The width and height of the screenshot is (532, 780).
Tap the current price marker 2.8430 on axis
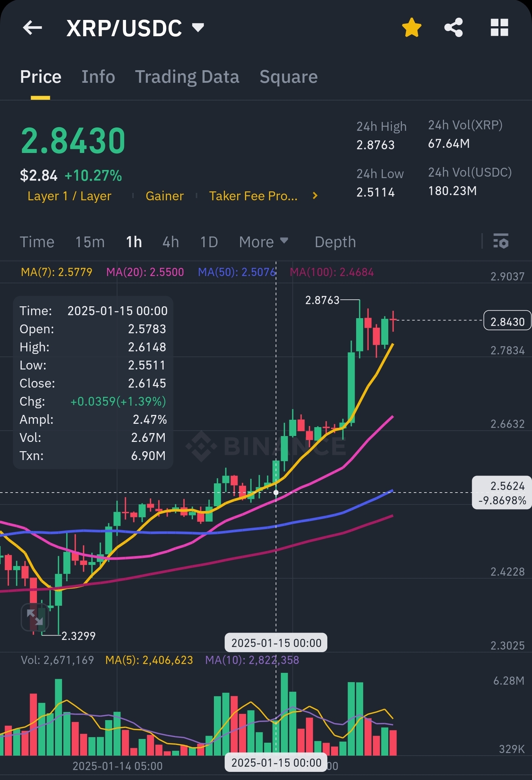pyautogui.click(x=507, y=321)
